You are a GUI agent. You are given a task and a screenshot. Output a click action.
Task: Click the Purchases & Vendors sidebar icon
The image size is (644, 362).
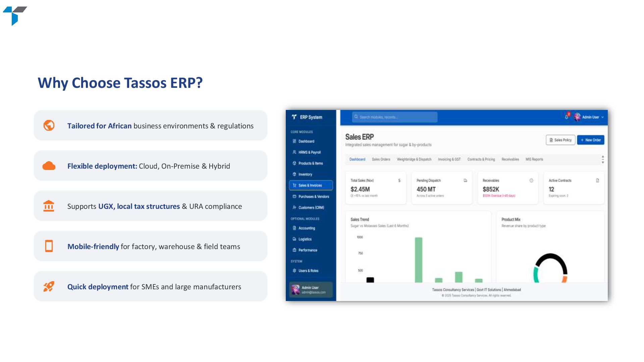pos(294,196)
